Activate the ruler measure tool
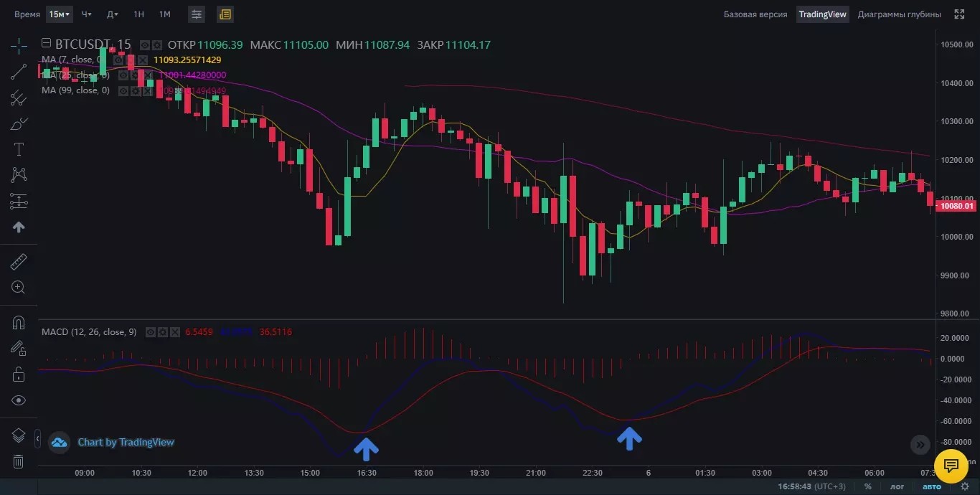The image size is (980, 495). [x=19, y=262]
